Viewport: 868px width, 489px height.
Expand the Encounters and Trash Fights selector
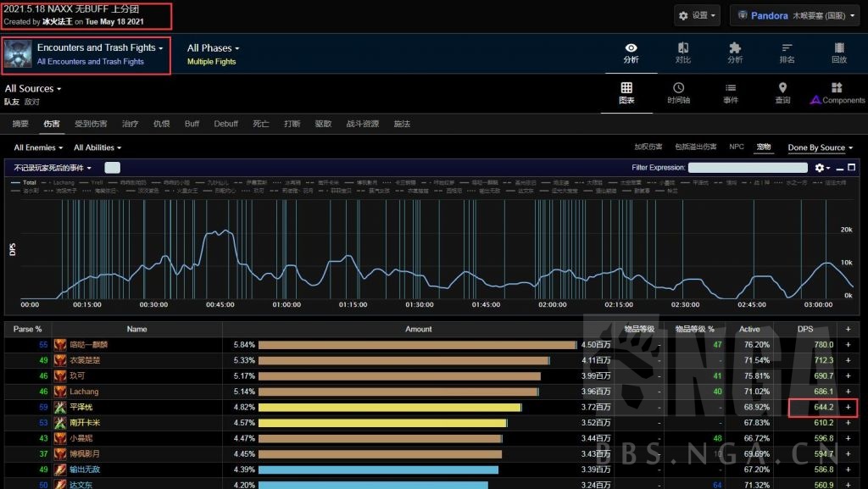point(100,48)
